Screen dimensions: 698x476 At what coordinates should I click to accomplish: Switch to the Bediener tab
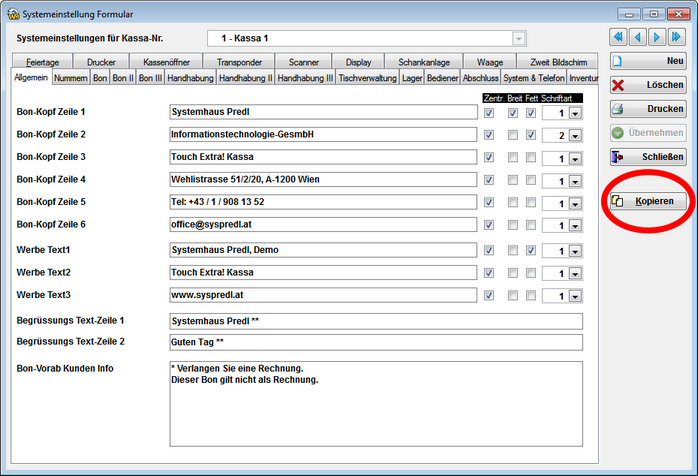click(442, 78)
